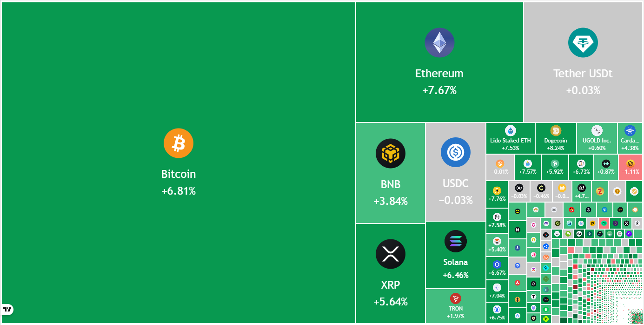The height and width of the screenshot is (325, 644).
Task: Select the red tile showing −1.11%
Action: (631, 168)
